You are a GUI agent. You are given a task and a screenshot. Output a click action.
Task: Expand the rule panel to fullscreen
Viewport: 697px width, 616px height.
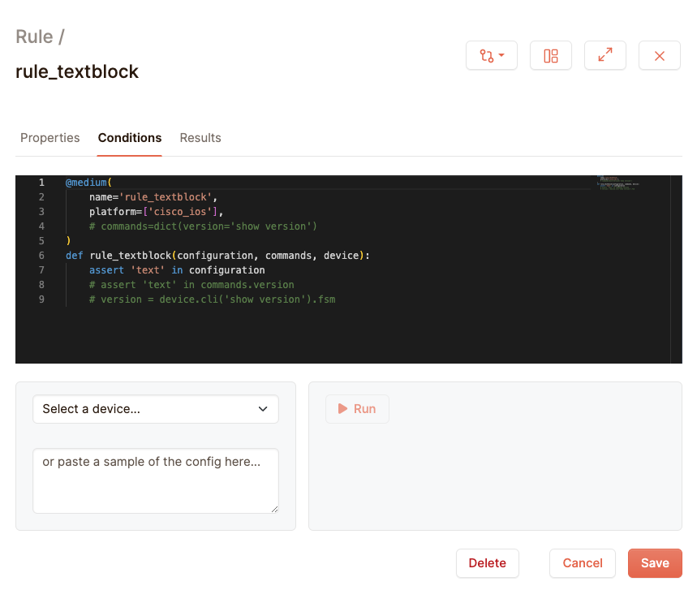(x=605, y=56)
